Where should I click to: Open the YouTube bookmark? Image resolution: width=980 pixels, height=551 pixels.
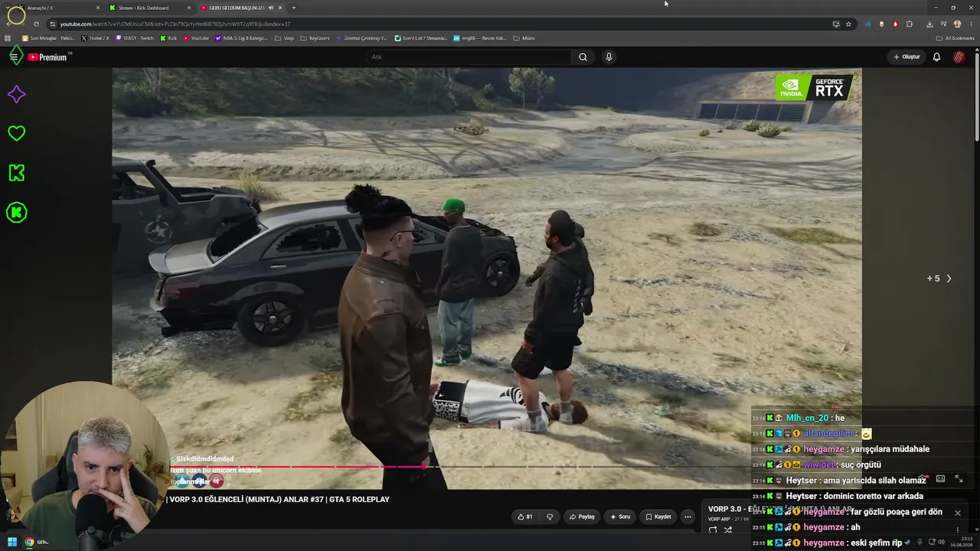(x=195, y=38)
